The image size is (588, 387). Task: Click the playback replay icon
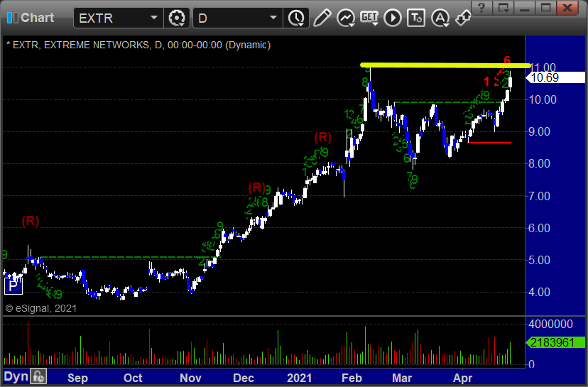coord(393,18)
